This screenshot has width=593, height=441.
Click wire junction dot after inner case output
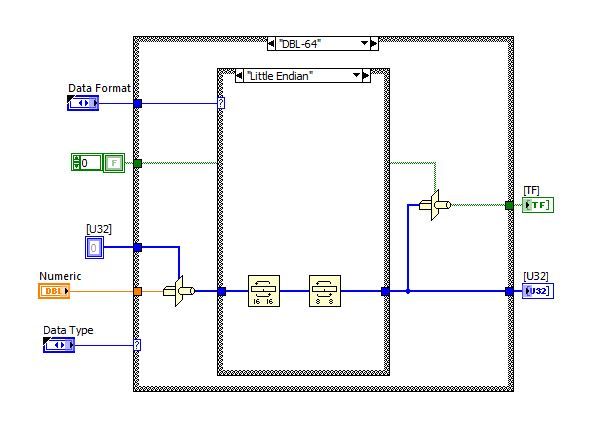click(408, 291)
